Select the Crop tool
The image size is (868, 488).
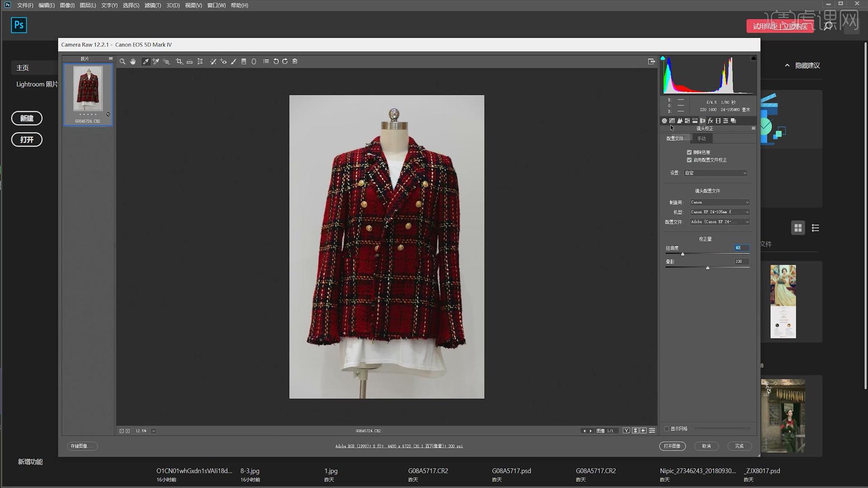point(179,61)
